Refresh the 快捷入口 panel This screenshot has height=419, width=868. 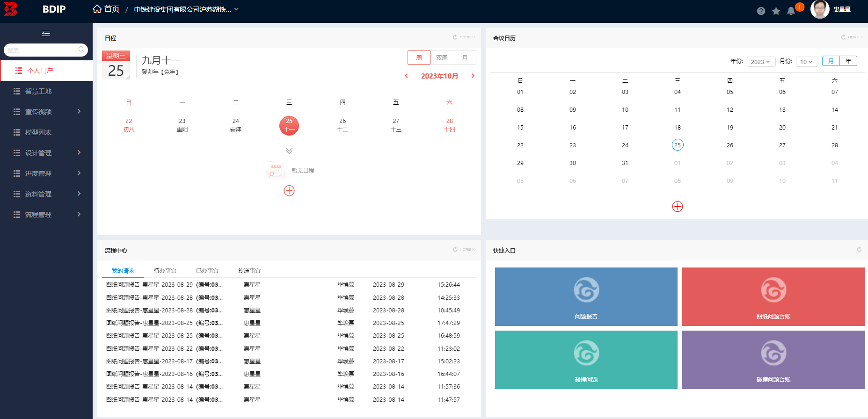(x=859, y=250)
